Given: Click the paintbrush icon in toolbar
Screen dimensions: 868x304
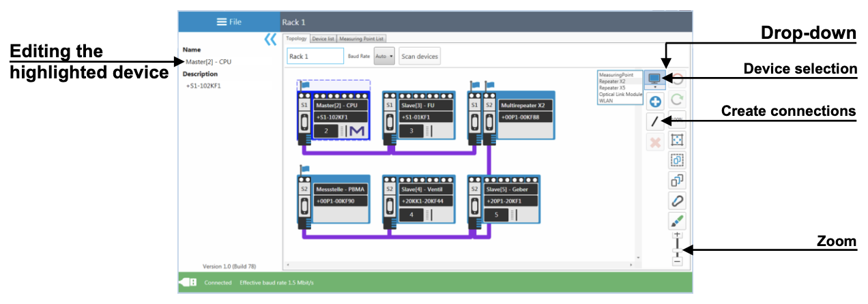Looking at the screenshot, I should [678, 220].
